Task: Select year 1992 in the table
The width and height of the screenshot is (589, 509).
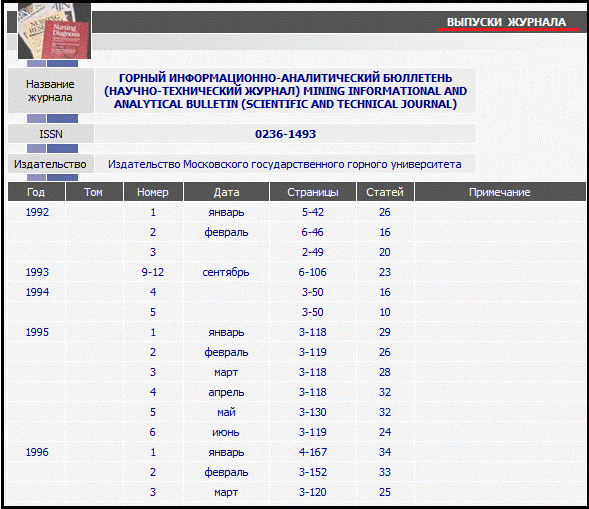Action: click(x=37, y=212)
